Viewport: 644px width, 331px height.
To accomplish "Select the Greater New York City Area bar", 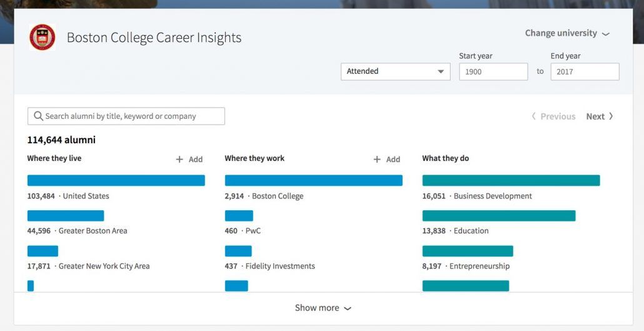I will pyautogui.click(x=43, y=251).
